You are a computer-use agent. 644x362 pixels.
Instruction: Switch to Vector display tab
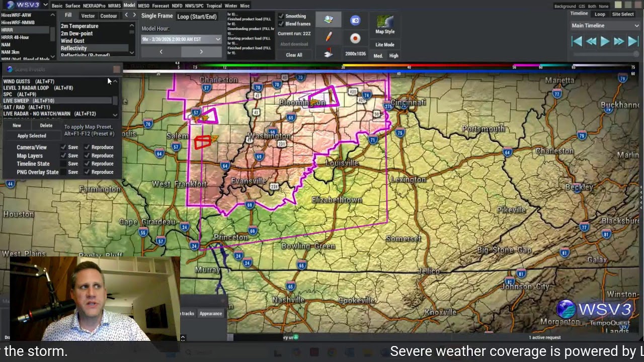tap(88, 16)
